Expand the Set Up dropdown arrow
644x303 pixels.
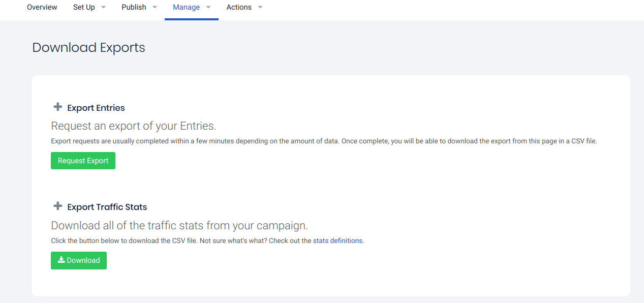tap(104, 8)
